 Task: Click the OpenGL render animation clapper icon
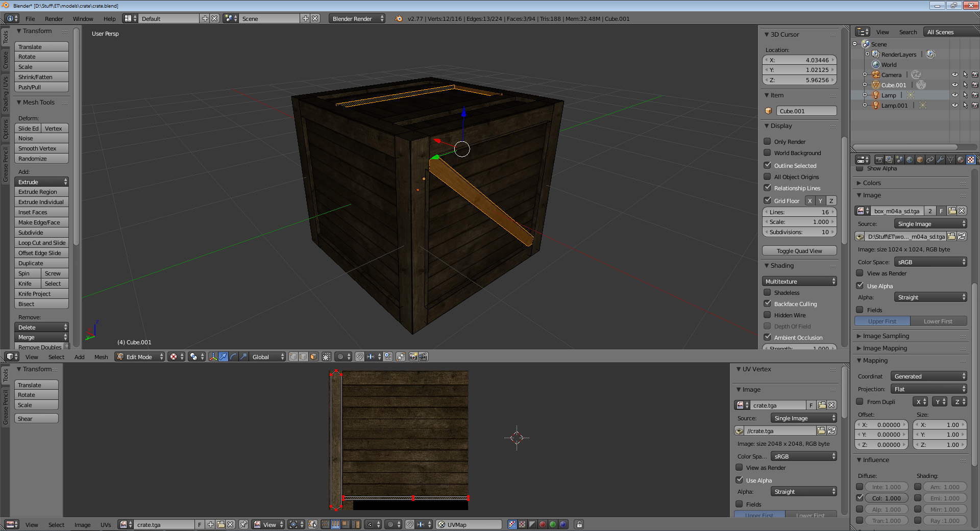[x=424, y=357]
